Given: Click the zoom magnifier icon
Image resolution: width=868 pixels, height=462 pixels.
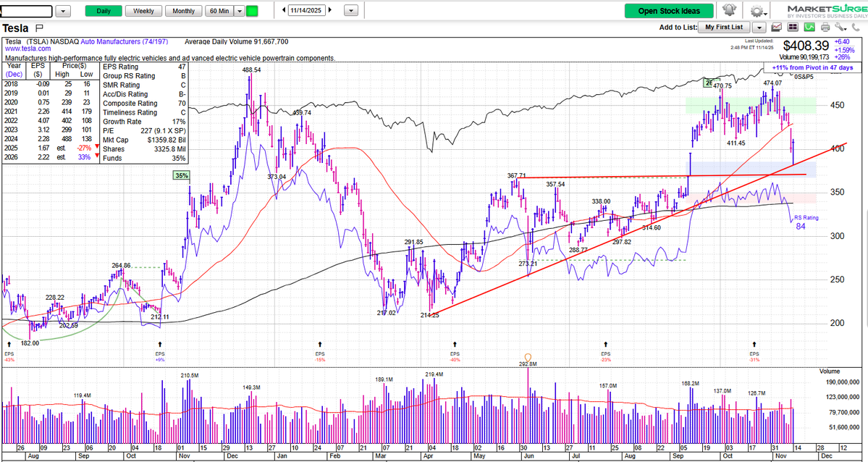Looking at the screenshot, I should click(840, 27).
